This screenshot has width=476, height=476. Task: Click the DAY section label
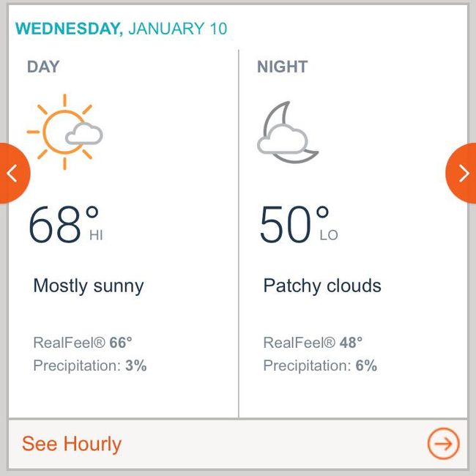click(43, 67)
